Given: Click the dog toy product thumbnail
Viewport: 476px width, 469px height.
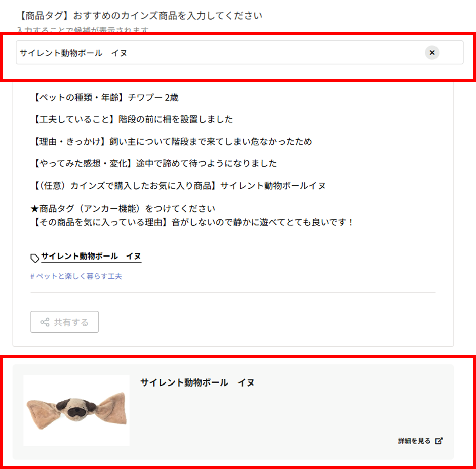Looking at the screenshot, I should pyautogui.click(x=76, y=411).
